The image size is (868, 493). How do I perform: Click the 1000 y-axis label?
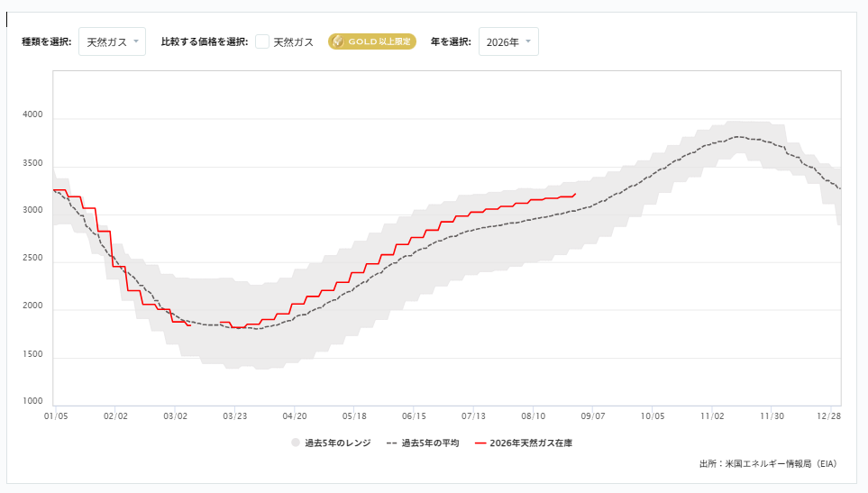click(x=32, y=401)
